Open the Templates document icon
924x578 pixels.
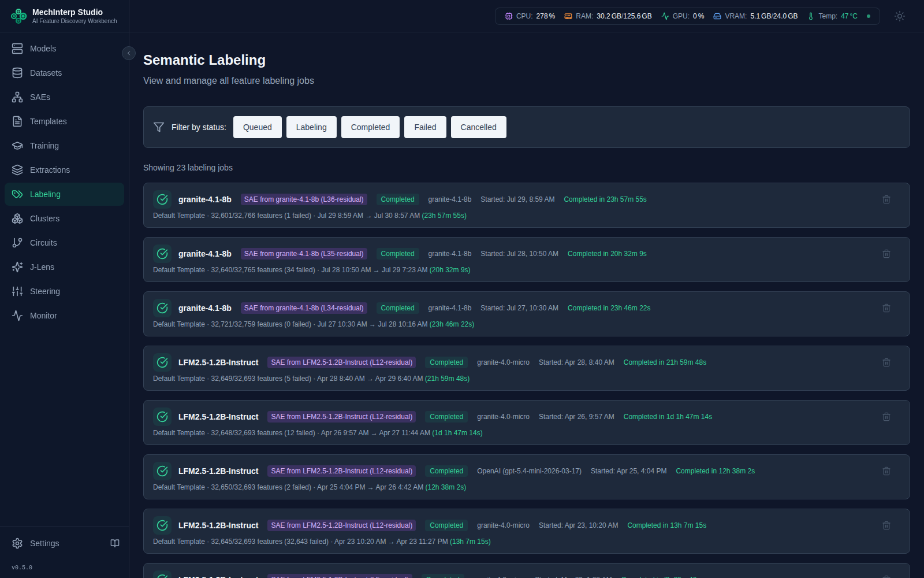(17, 121)
